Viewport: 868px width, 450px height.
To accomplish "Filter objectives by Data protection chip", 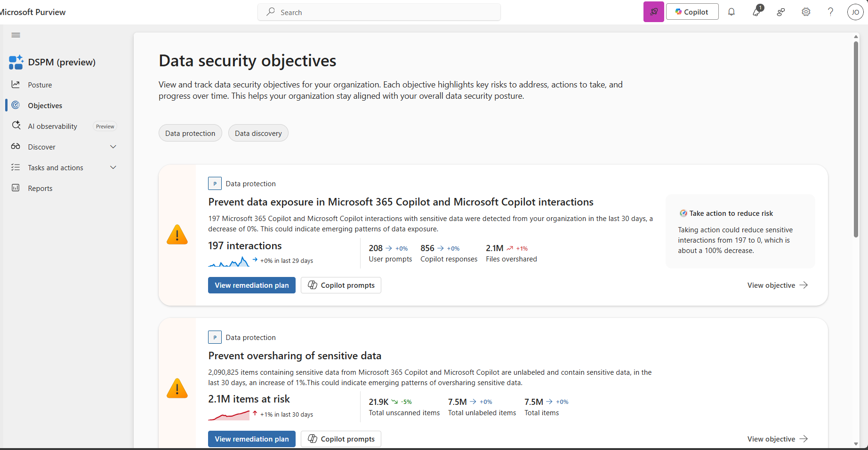I will click(x=190, y=133).
